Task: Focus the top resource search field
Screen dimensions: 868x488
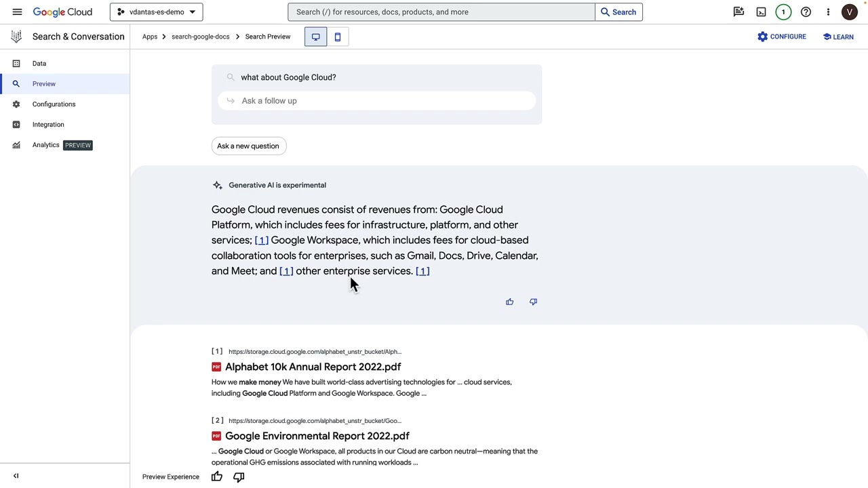Action: pos(441,12)
